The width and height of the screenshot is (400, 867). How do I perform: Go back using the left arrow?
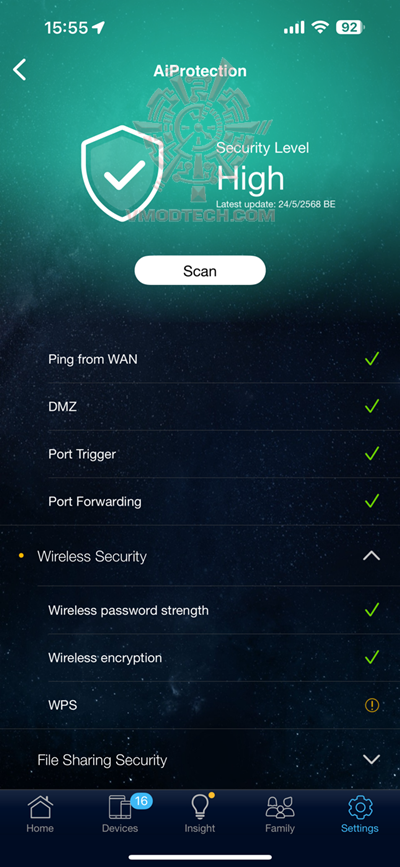coord(19,70)
